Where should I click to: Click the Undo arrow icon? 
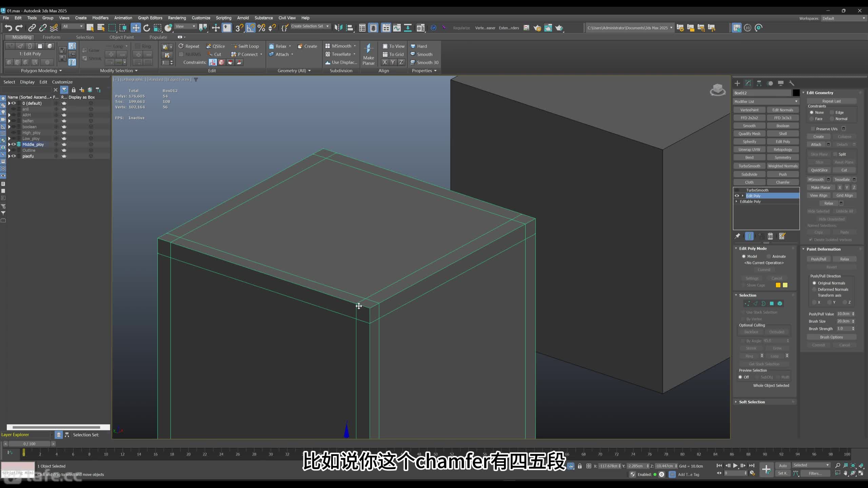pyautogui.click(x=8, y=28)
